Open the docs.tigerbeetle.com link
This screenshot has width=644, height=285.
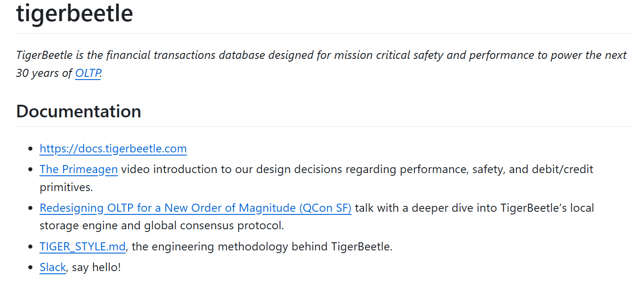pos(113,148)
